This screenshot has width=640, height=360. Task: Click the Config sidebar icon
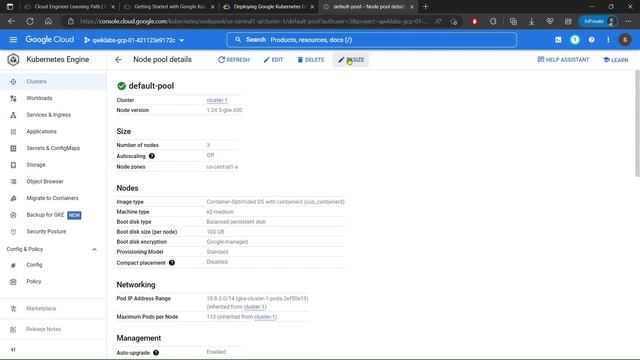[13, 265]
